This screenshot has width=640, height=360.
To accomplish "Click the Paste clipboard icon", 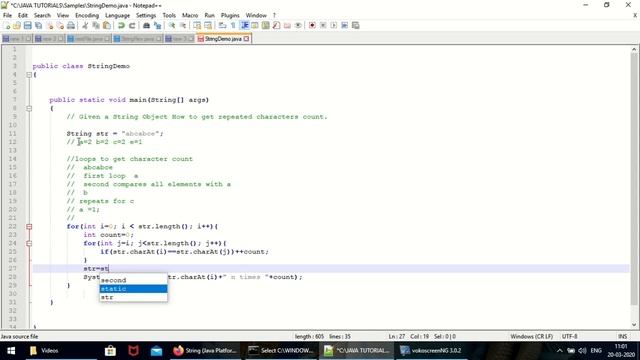I will pos(107,25).
